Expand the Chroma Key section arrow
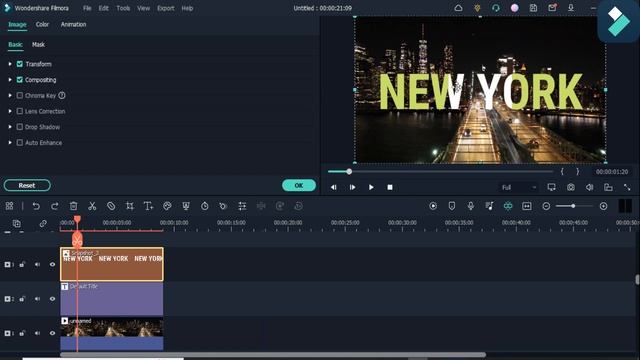Image resolution: width=640 pixels, height=360 pixels. pyautogui.click(x=10, y=96)
